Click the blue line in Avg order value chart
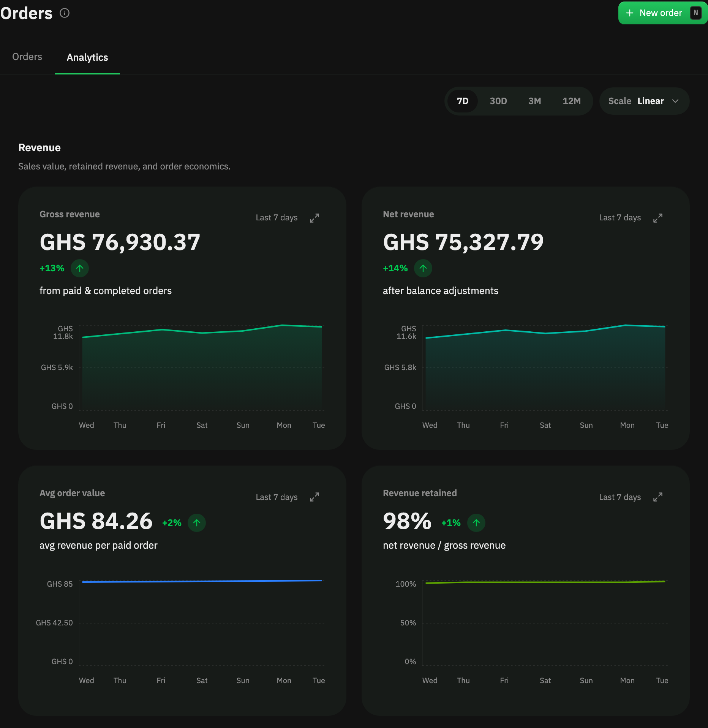The width and height of the screenshot is (708, 728). click(x=202, y=581)
